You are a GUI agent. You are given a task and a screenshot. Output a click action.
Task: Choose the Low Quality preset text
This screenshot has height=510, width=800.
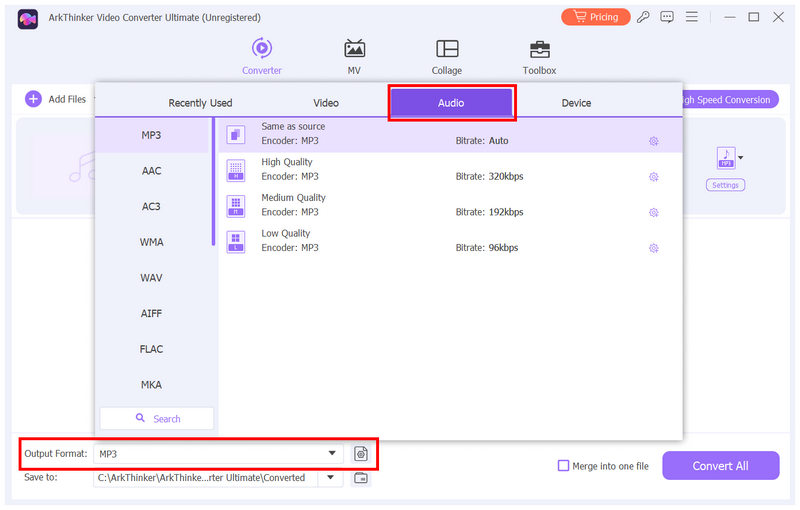tap(286, 234)
